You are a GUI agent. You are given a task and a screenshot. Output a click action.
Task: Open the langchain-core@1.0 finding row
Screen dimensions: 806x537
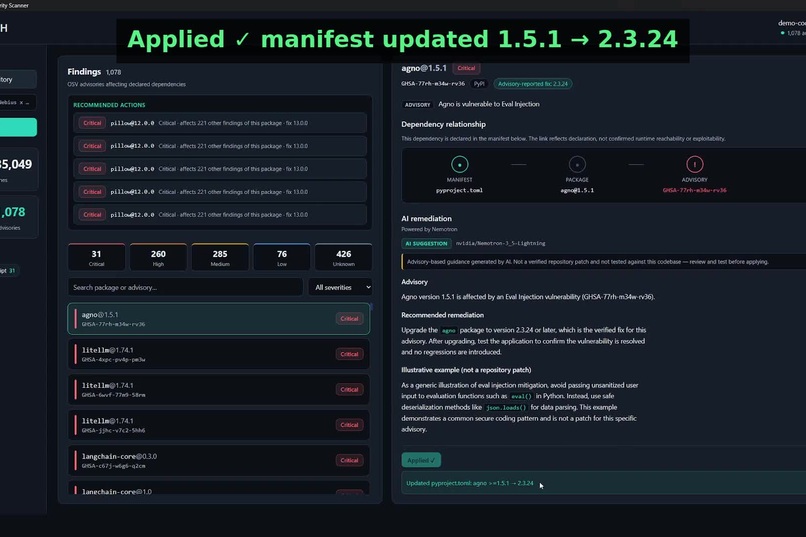(218, 488)
